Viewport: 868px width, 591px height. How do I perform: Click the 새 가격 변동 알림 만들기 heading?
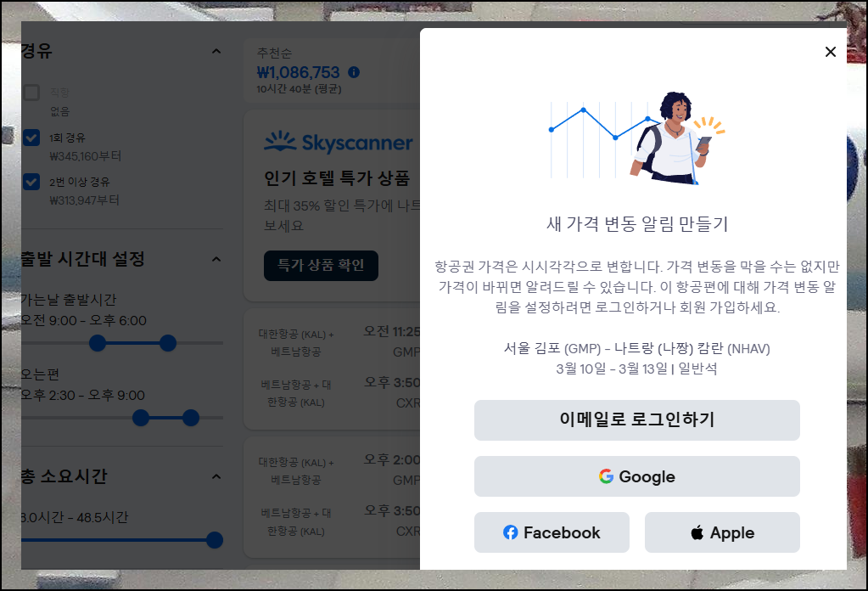pos(637,224)
